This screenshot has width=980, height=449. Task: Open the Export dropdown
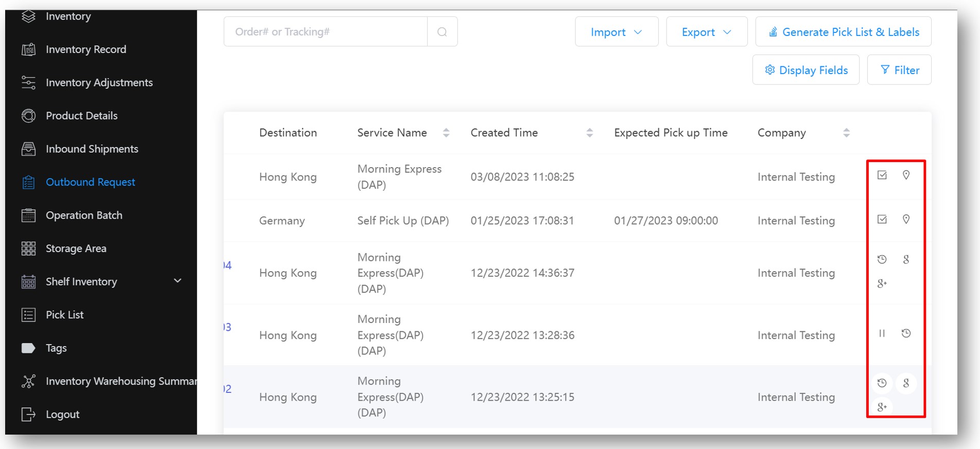(706, 32)
